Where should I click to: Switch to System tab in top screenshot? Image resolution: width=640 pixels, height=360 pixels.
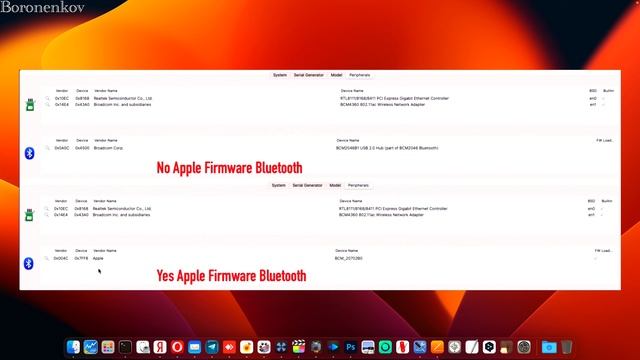pos(280,75)
